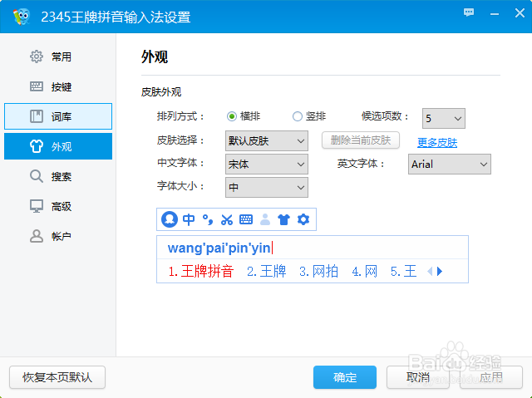
Task: Click the 2345 mascot logo in title bar
Action: (x=22, y=17)
